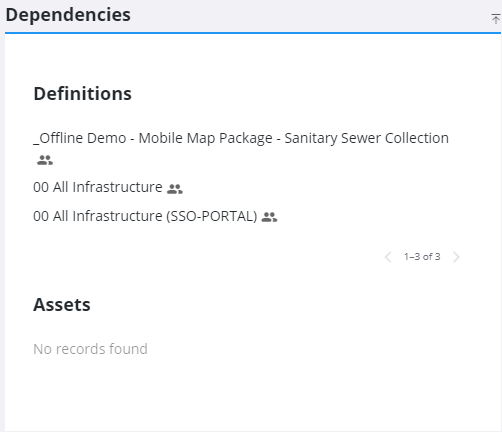
Task: Select the Sanitary Sewer Collection text in first definition
Action: tap(367, 138)
